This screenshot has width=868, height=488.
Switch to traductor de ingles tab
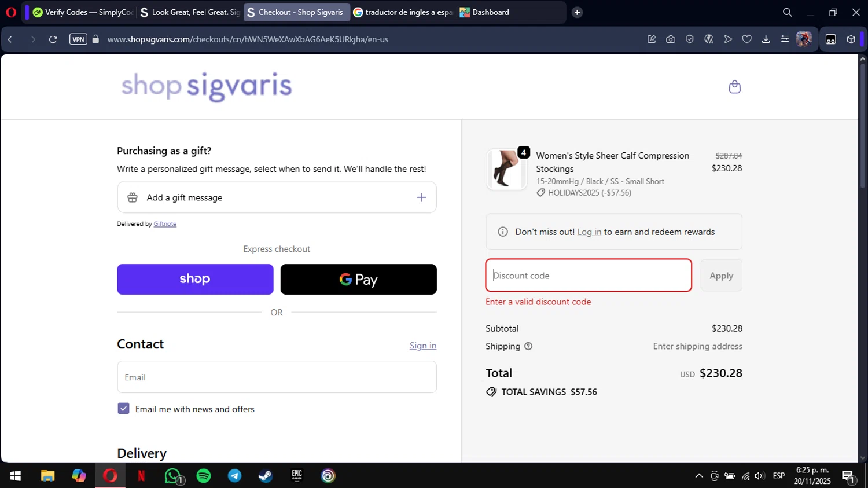pos(403,12)
